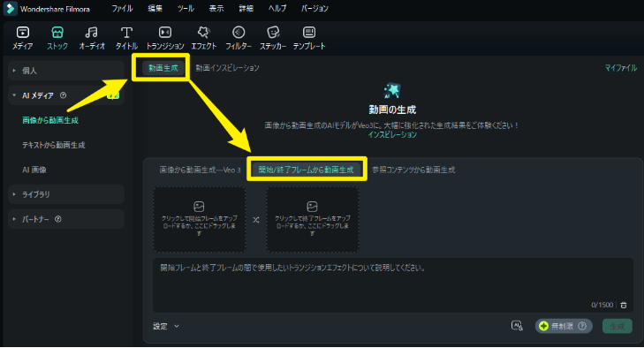
Task: Open the ステッカー stickers icon
Action: coord(273,33)
